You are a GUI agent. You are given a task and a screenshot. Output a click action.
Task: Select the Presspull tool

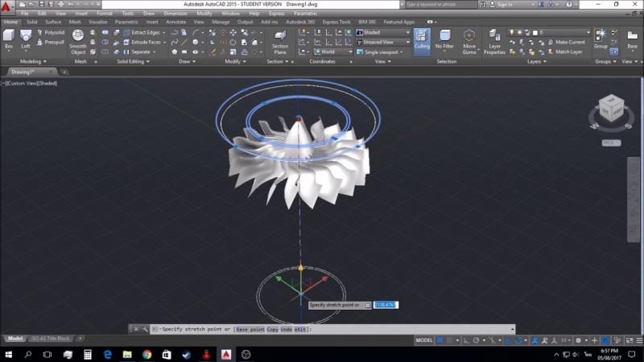50,42
